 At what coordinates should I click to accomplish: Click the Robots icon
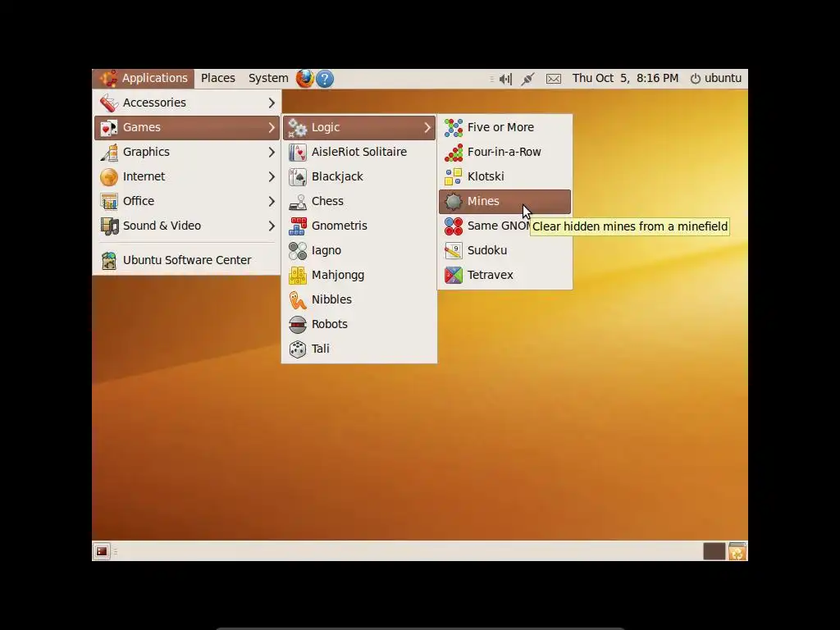point(297,325)
